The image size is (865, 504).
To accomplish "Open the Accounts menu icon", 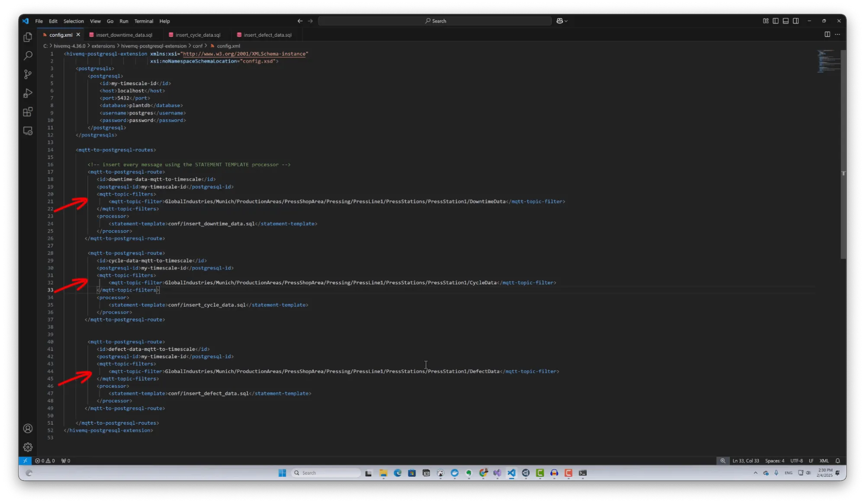I will point(28,428).
